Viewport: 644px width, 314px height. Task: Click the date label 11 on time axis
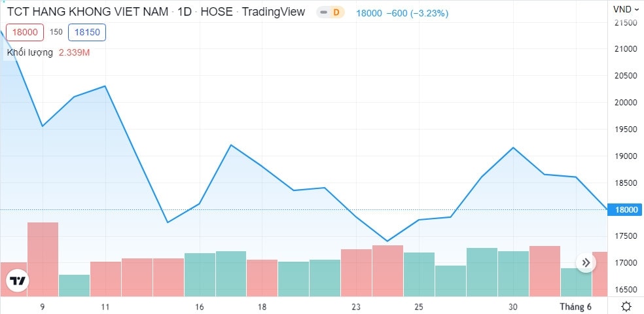pyautogui.click(x=105, y=307)
